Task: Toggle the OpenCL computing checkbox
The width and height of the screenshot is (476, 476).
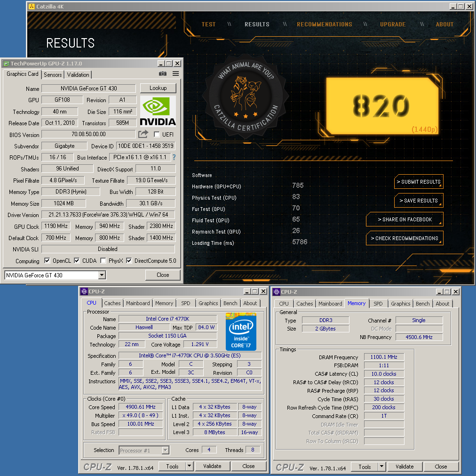Action: [x=47, y=260]
